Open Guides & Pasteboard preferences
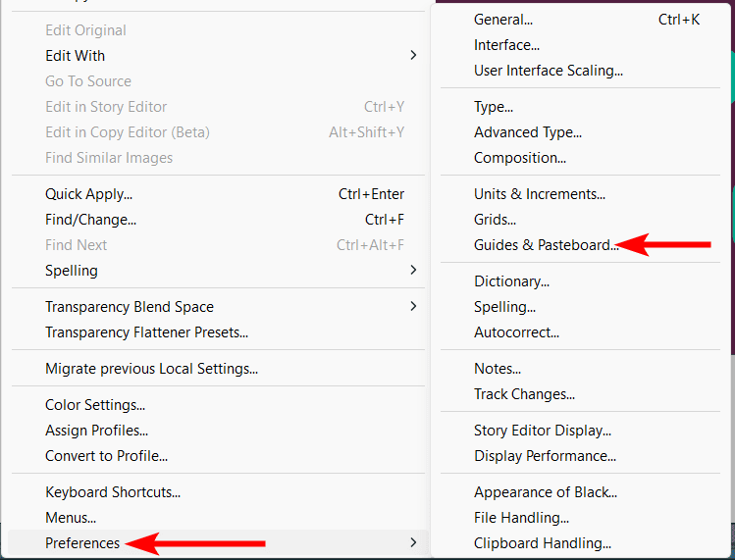Screen dimensions: 735x560 click(x=546, y=245)
